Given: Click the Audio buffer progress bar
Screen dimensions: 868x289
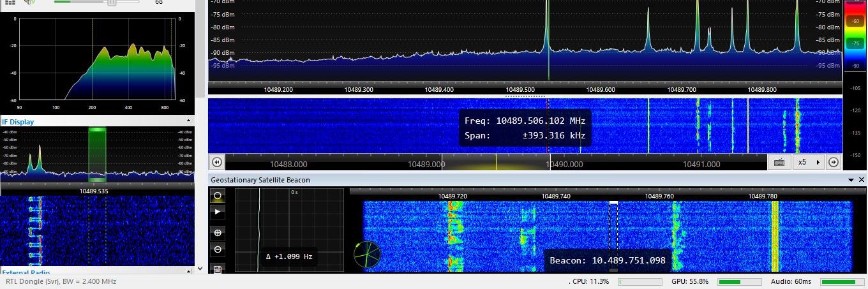Looking at the screenshot, I should pyautogui.click(x=842, y=281).
